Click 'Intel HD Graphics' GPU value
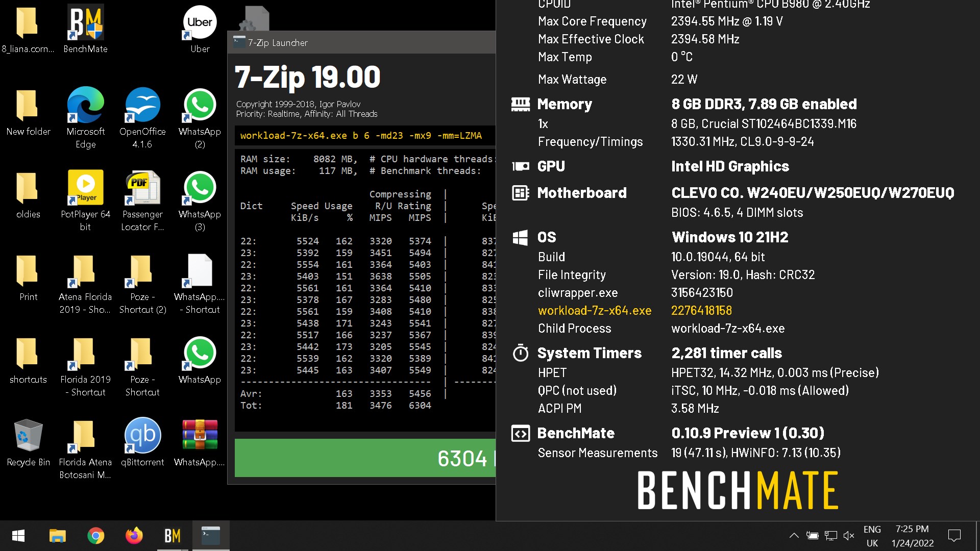 (x=730, y=166)
